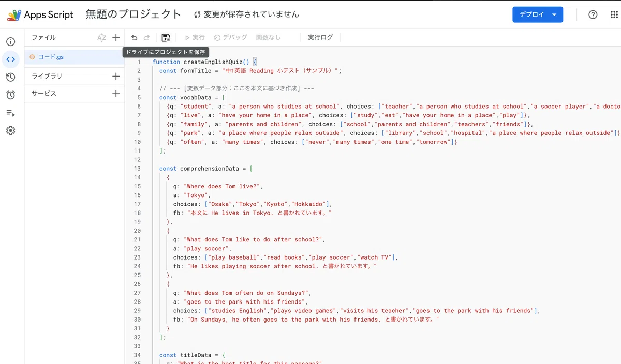Screen dimensions: 621x364
Task: Click the サービス section label
Action: click(x=44, y=94)
